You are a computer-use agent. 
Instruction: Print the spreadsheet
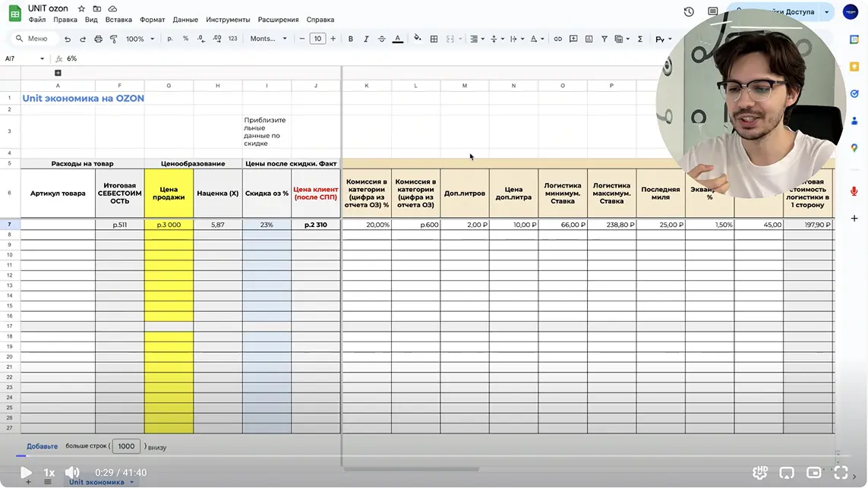tap(98, 39)
